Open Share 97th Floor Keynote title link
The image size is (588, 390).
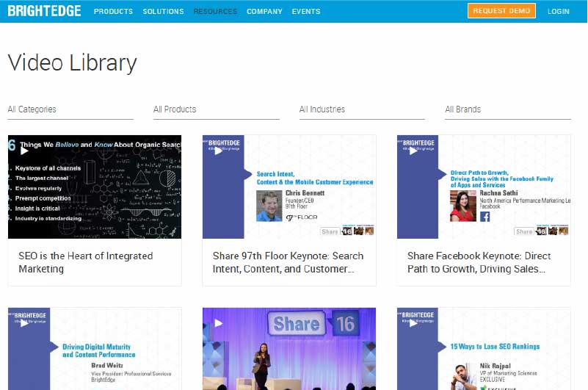pyautogui.click(x=288, y=262)
